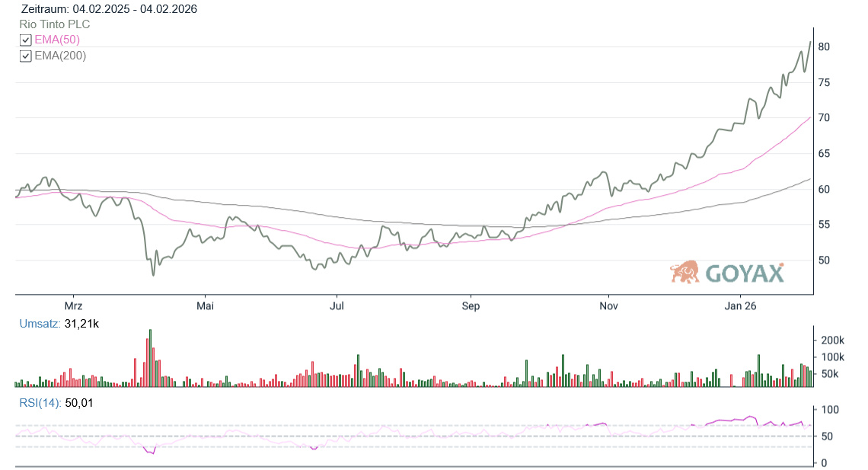This screenshot has width=868, height=470.
Task: Click the grey EMA(200) legend label
Action: point(60,56)
